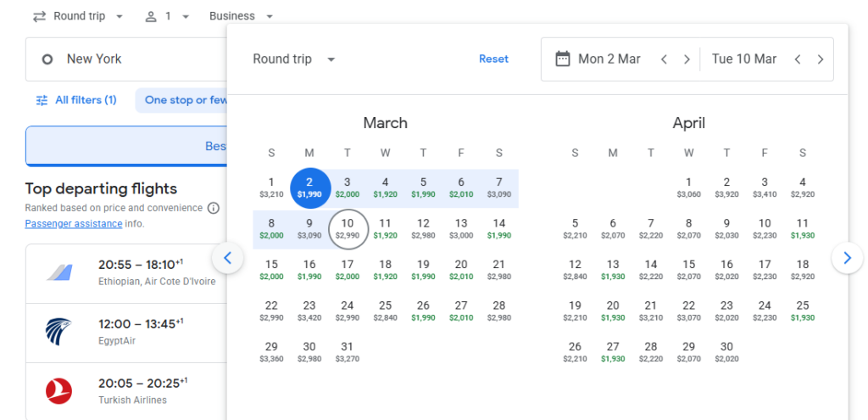The image size is (868, 420).
Task: Select March 4 priced $1,920
Action: click(x=386, y=188)
